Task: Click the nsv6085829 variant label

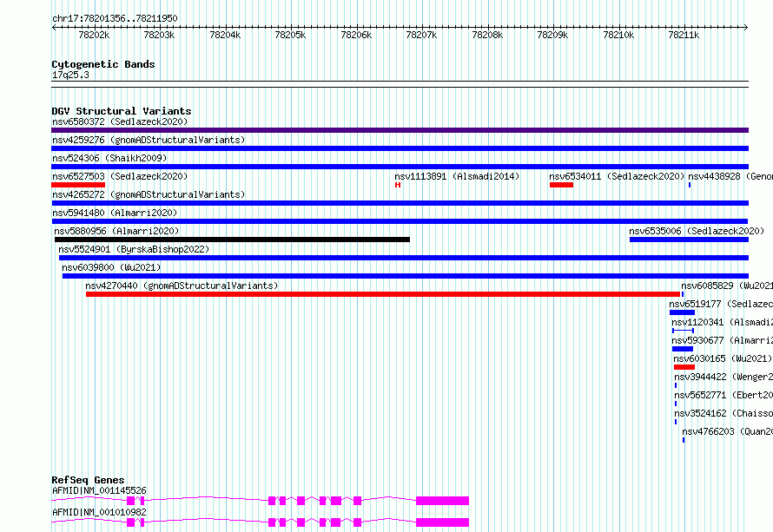Action: pos(727,286)
